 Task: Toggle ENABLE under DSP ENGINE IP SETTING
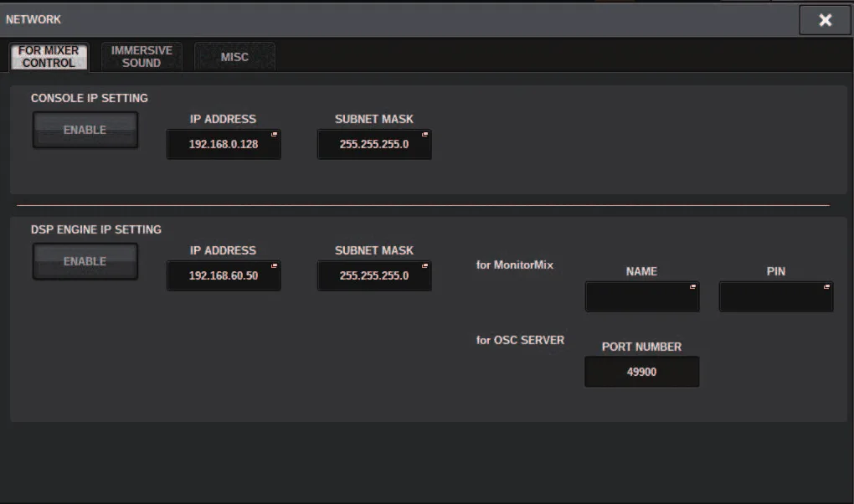pos(85,261)
